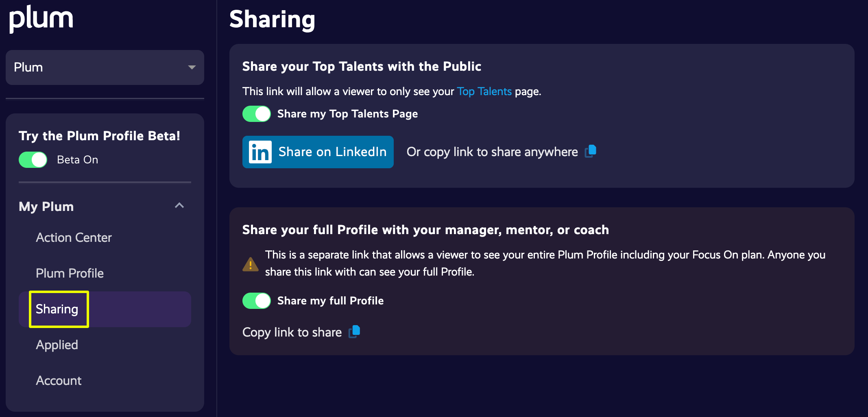Click the LinkedIn icon on the share button
The image size is (868, 417).
point(260,152)
